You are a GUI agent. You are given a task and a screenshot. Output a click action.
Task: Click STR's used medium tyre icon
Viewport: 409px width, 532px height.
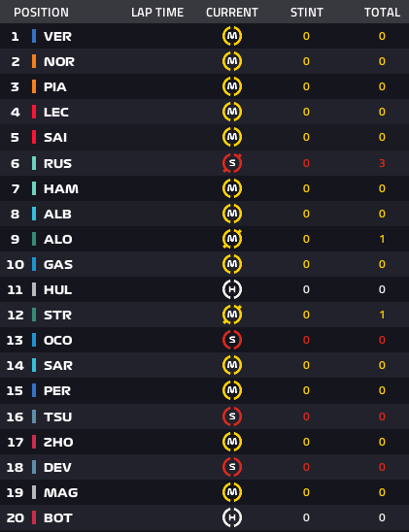click(x=232, y=315)
